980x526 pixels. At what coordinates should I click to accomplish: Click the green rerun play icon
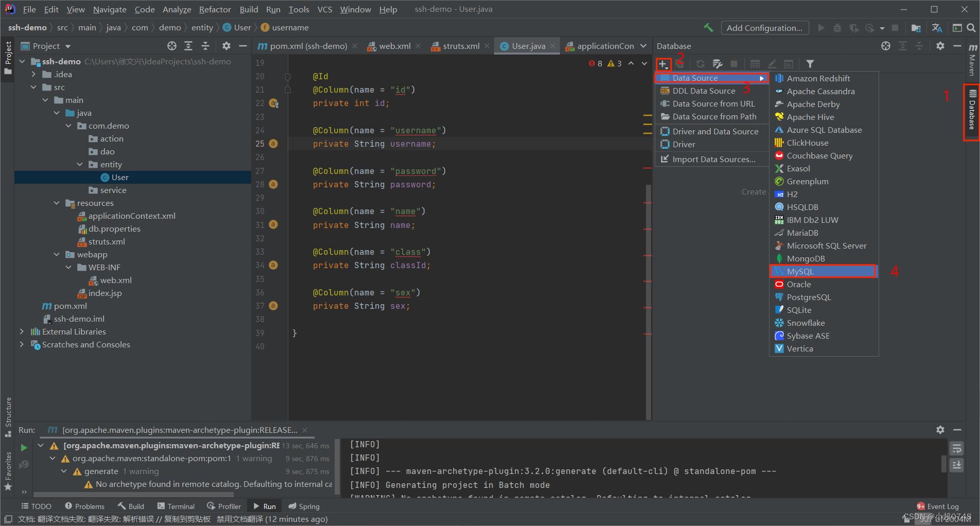(24, 448)
